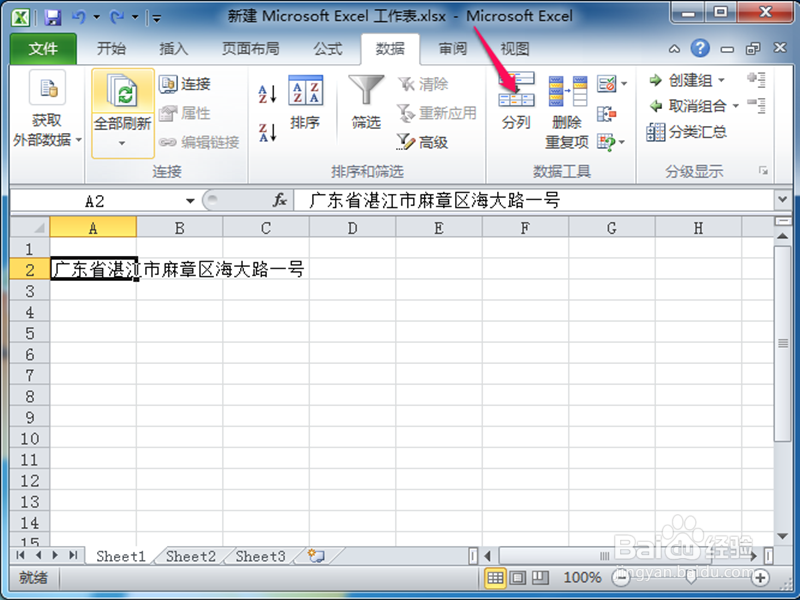Click the 数据 ribbon tab
The width and height of the screenshot is (800, 600).
coord(390,49)
